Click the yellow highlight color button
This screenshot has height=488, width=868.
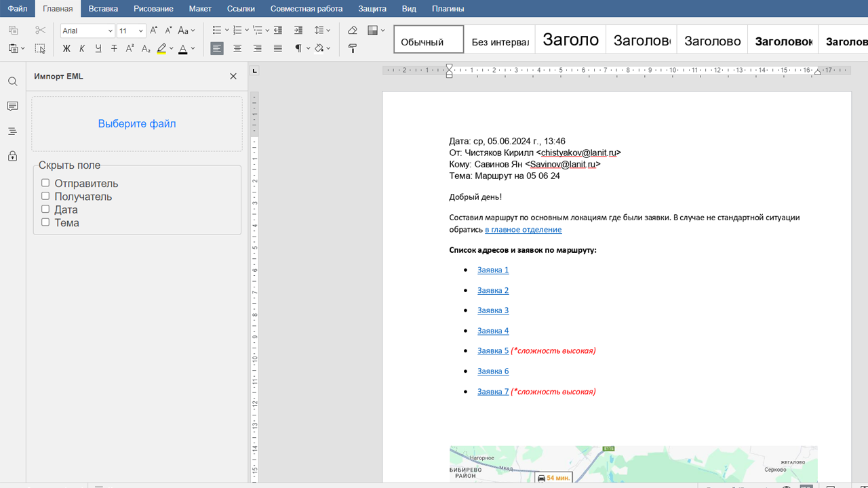tap(161, 49)
